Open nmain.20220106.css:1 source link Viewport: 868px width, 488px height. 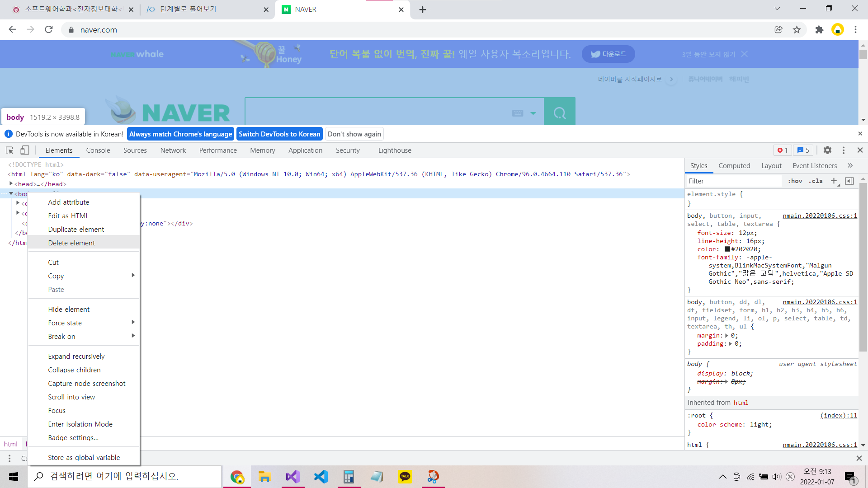point(820,216)
